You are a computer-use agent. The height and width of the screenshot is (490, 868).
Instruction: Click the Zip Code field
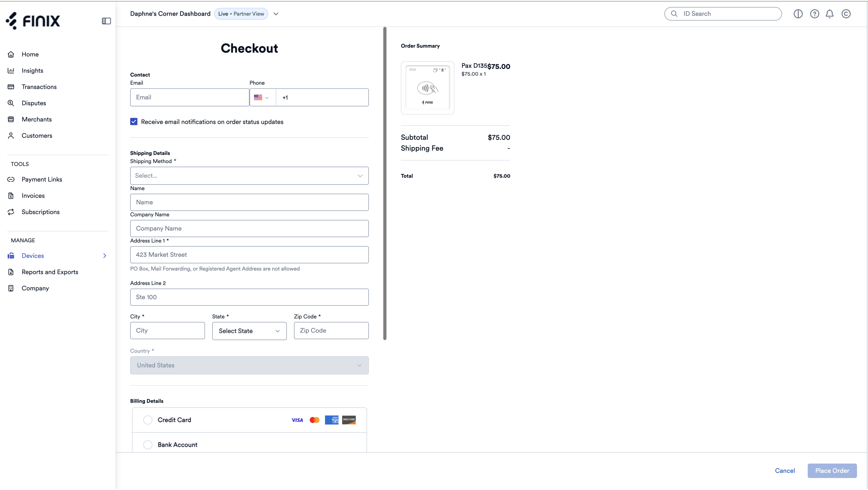pyautogui.click(x=331, y=331)
